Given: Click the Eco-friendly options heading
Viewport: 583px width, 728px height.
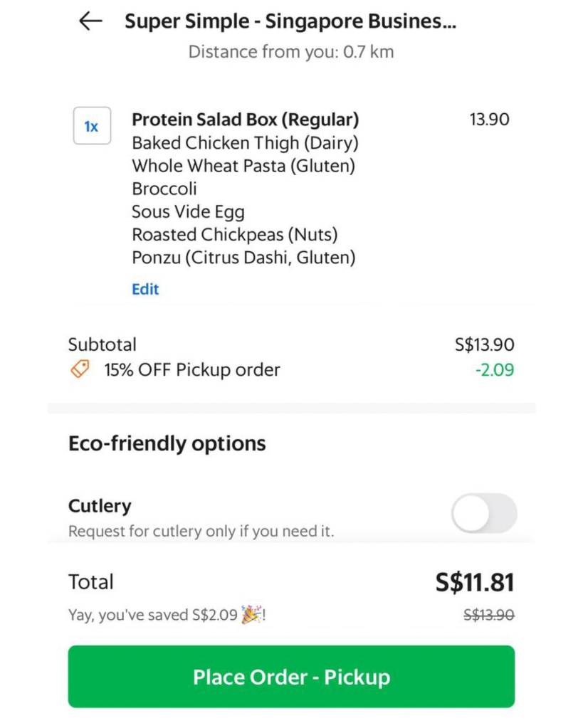Looking at the screenshot, I should click(x=167, y=444).
